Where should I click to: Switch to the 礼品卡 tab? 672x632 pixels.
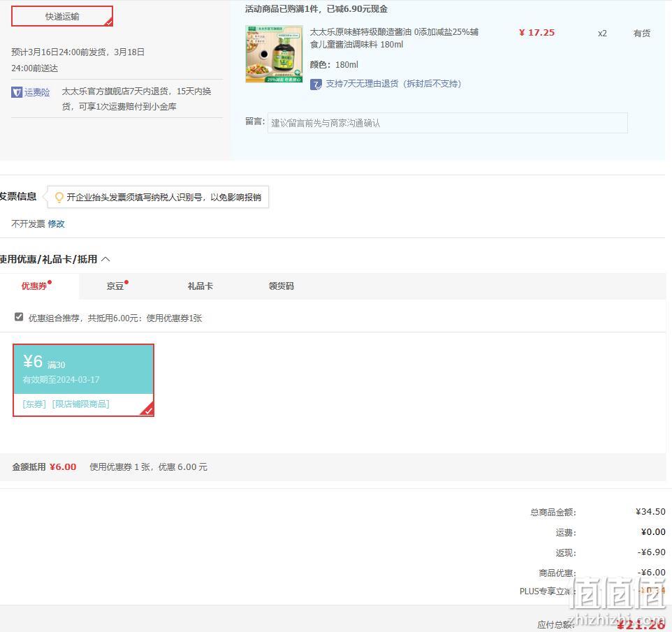pyautogui.click(x=200, y=286)
